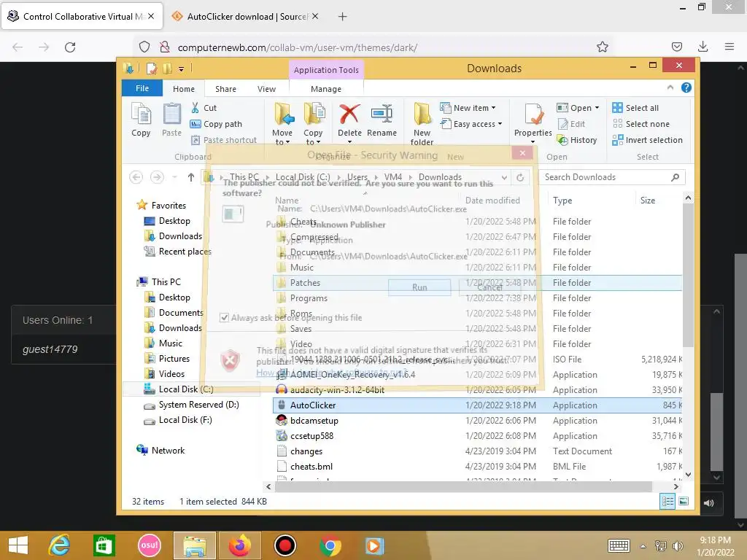This screenshot has height=560, width=747.
Task: Close the Security Warning dialog
Action: coord(522,153)
